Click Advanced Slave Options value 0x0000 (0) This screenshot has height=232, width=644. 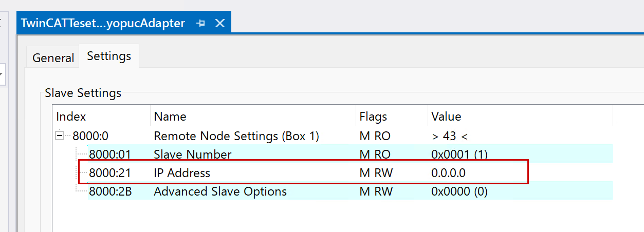[x=459, y=191]
